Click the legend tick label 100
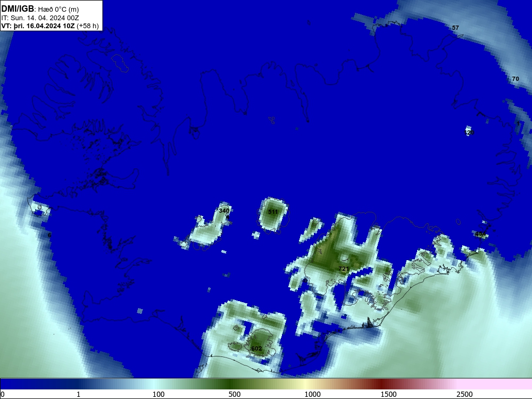The height and width of the screenshot is (399, 532). [x=159, y=394]
